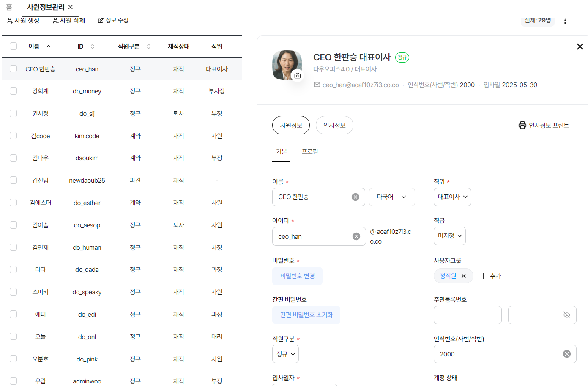Clear the 이름 field with X icon
Viewport: 588px width, 386px height.
356,197
